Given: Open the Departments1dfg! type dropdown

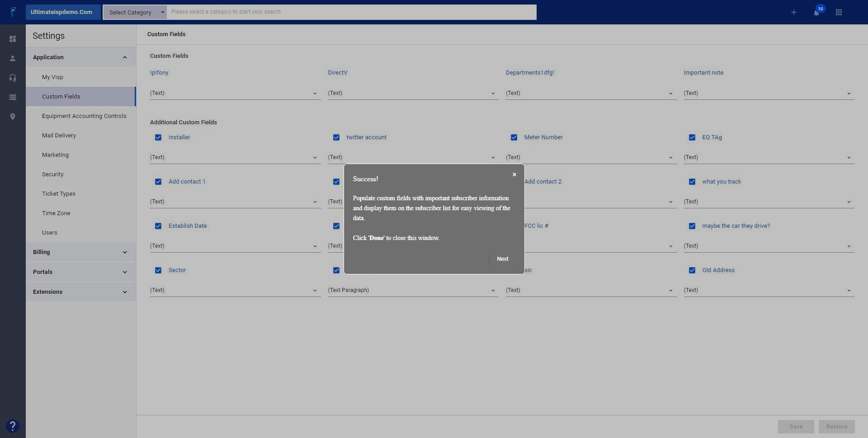Looking at the screenshot, I should 591,93.
